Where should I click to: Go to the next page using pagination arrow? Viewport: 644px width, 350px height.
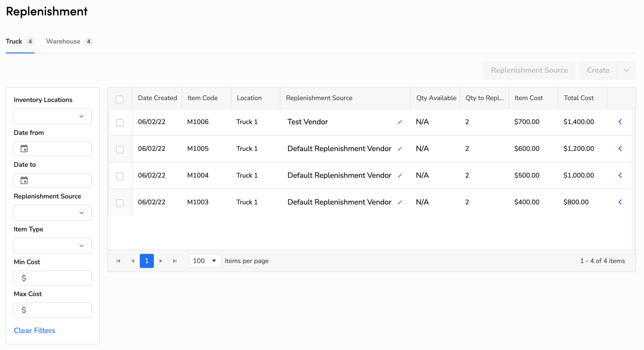[x=161, y=261]
